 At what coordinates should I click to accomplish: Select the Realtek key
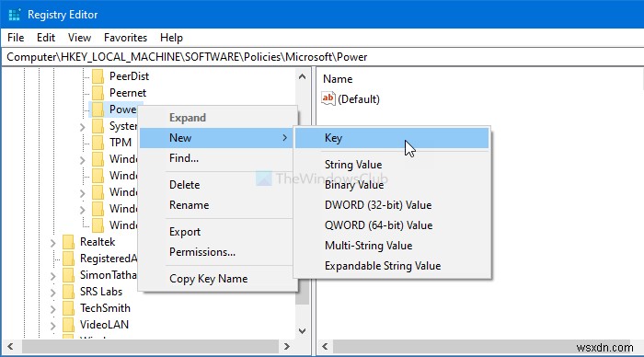(98, 242)
